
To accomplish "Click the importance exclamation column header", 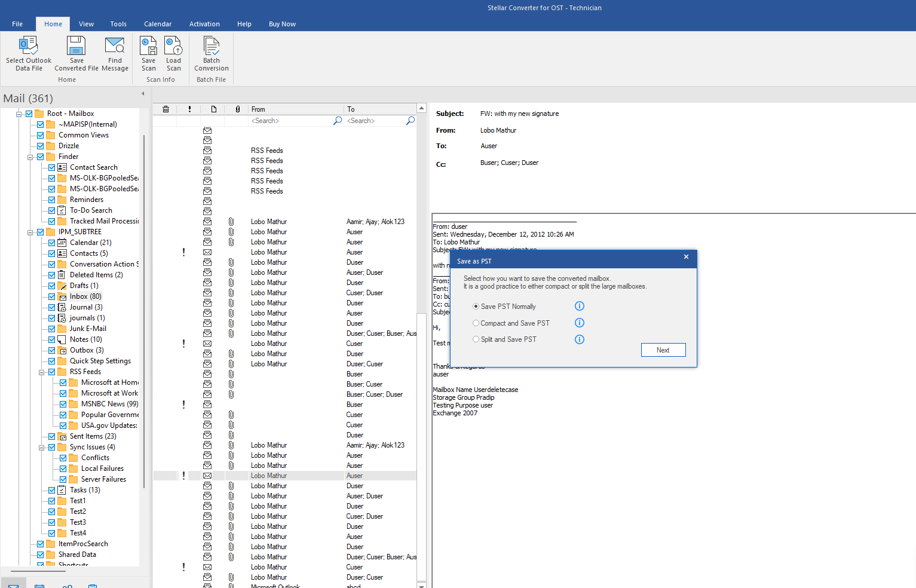I will (x=189, y=109).
